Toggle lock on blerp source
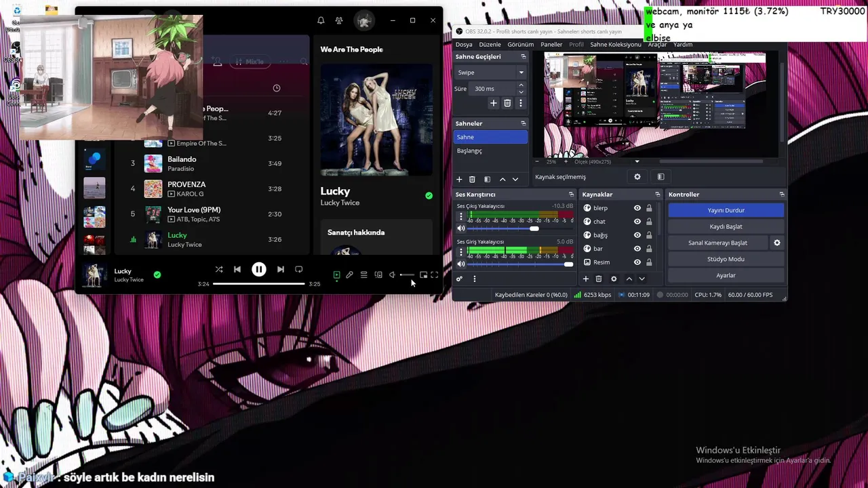The height and width of the screenshot is (488, 868). pyautogui.click(x=649, y=208)
